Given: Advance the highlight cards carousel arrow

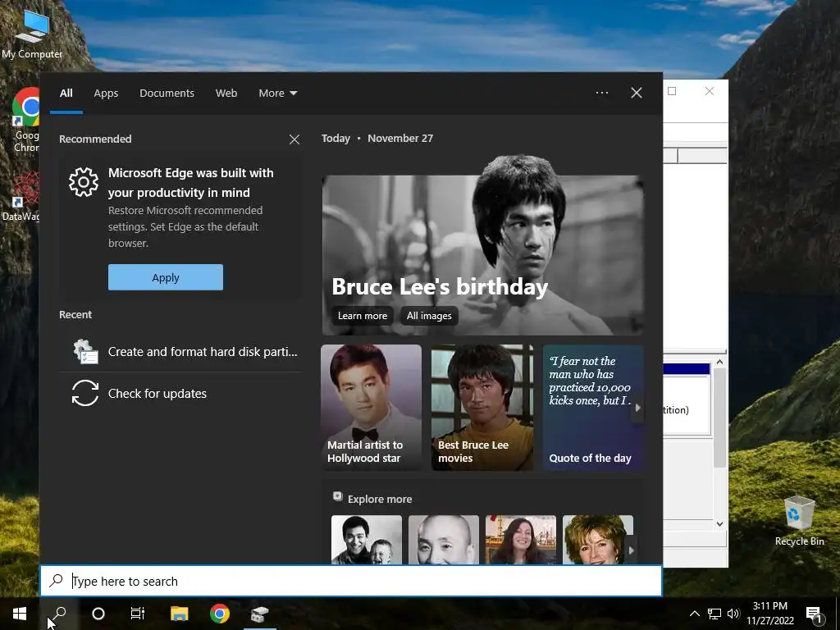Looking at the screenshot, I should point(637,408).
